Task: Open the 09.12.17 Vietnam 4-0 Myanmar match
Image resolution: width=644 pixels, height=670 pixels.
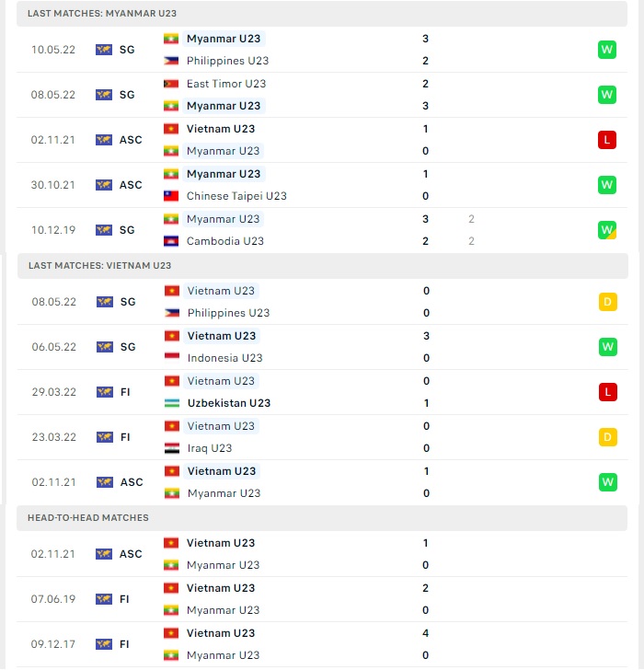Action: [322, 644]
